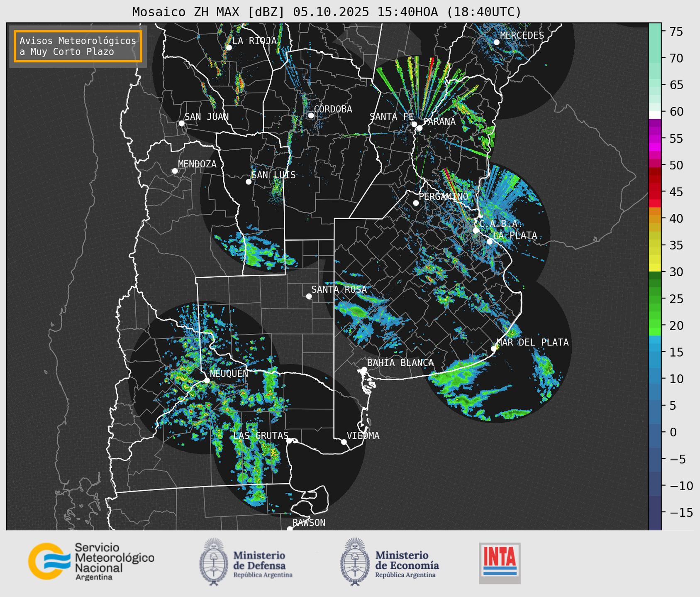Click the map title with date and time

coord(327,12)
